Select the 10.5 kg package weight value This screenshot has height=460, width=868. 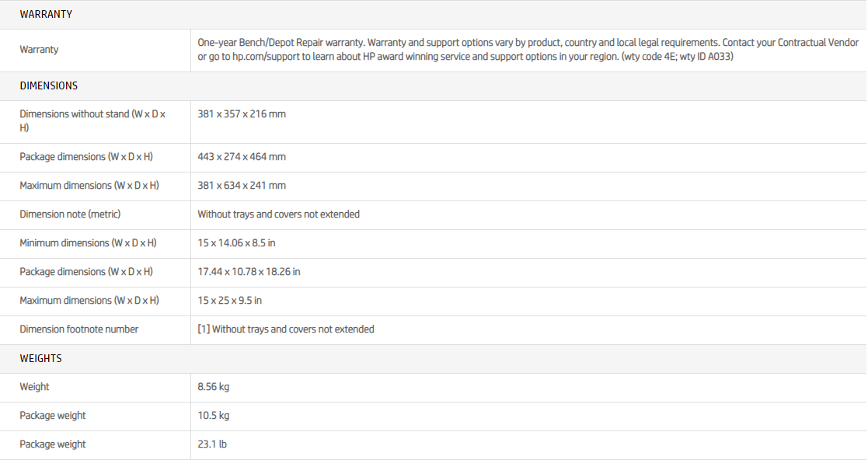click(x=214, y=416)
